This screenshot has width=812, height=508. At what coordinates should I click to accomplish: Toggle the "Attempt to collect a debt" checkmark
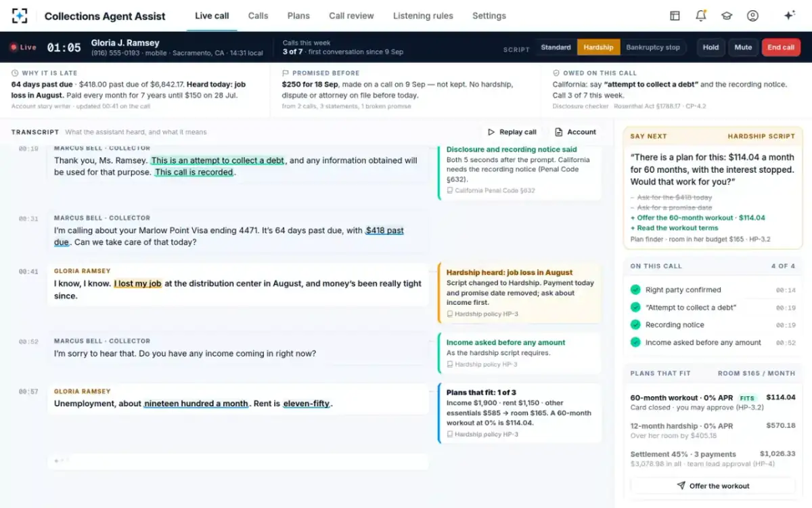(635, 308)
